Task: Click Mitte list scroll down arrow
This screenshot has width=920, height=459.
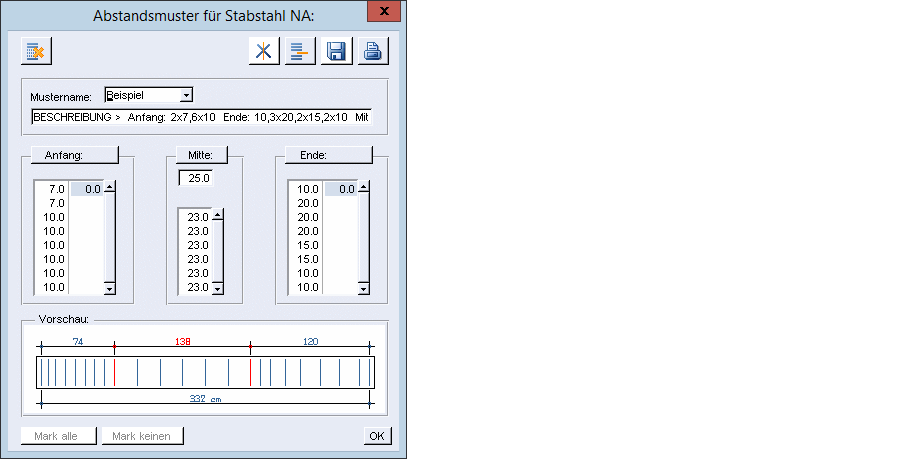Action: (x=218, y=289)
